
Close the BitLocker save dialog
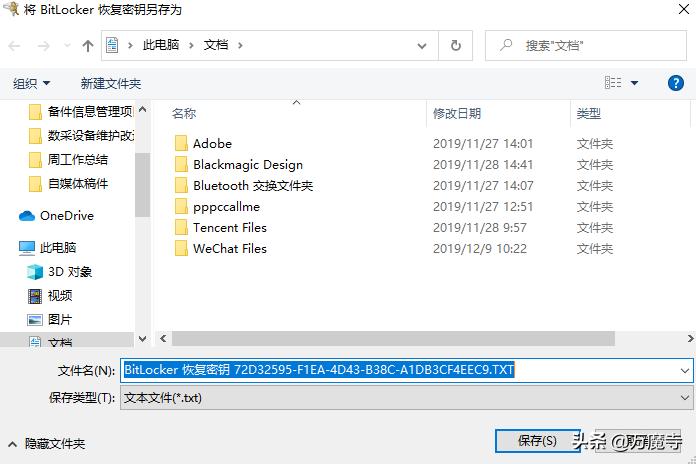click(x=684, y=9)
